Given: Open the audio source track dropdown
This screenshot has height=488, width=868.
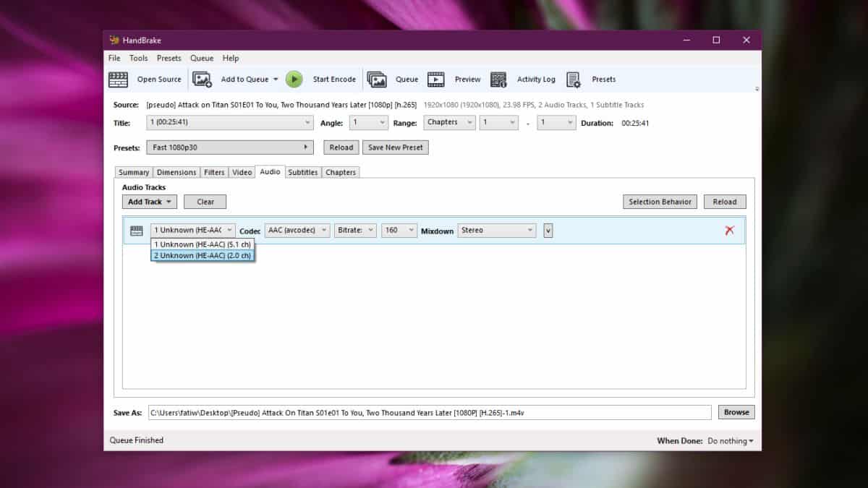Looking at the screenshot, I should click(193, 231).
